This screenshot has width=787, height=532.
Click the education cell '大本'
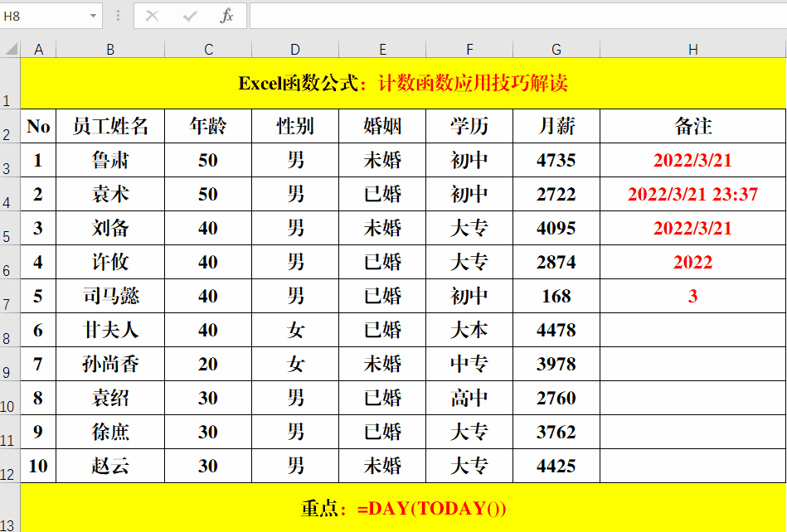469,330
